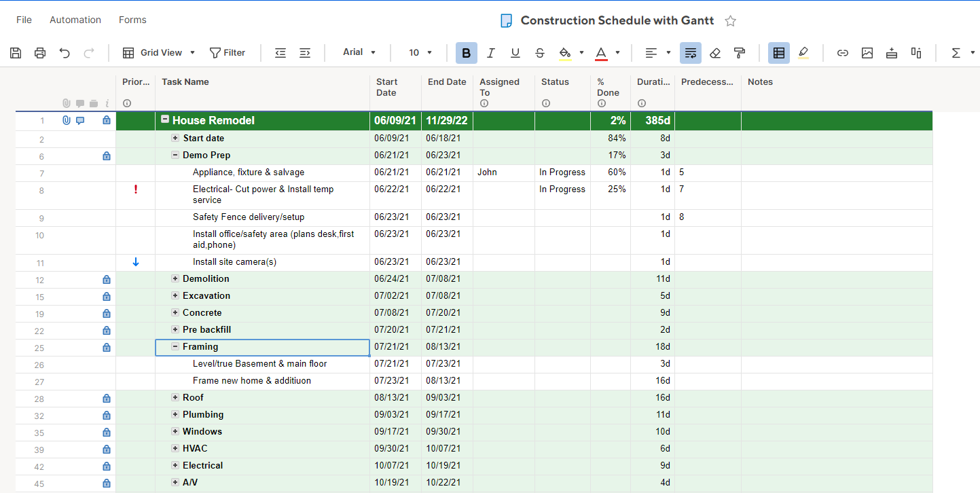This screenshot has width=980, height=493.
Task: Open the Forms menu
Action: (132, 20)
